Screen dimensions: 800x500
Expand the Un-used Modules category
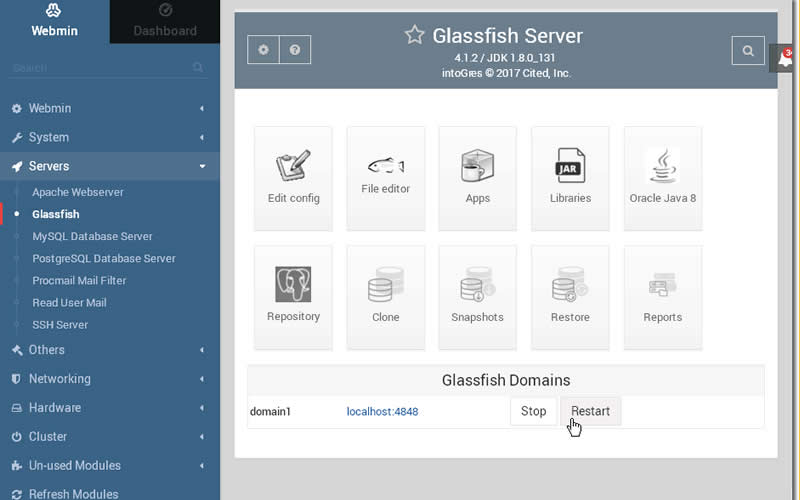click(110, 465)
